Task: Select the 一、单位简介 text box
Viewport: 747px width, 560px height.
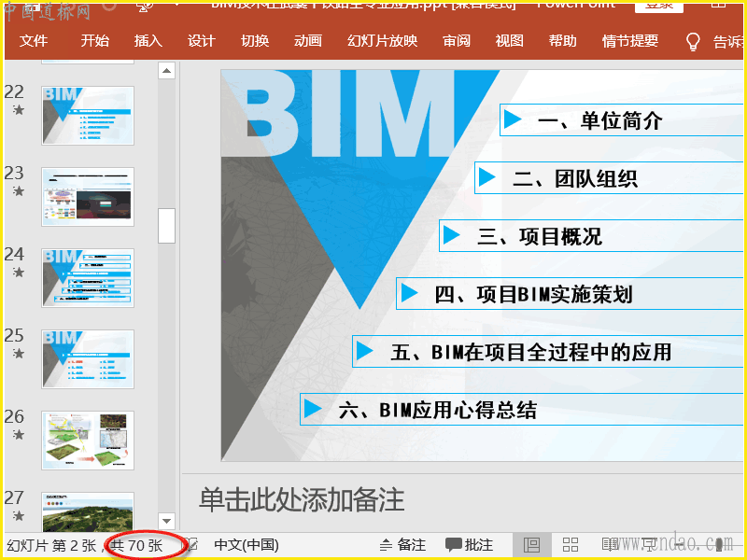Action: tap(621, 120)
